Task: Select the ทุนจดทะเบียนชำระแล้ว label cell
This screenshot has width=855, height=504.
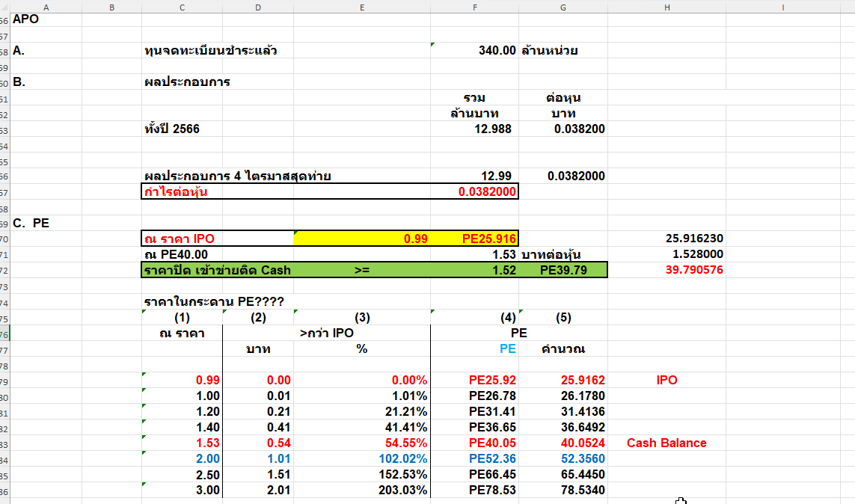Action: (x=211, y=51)
